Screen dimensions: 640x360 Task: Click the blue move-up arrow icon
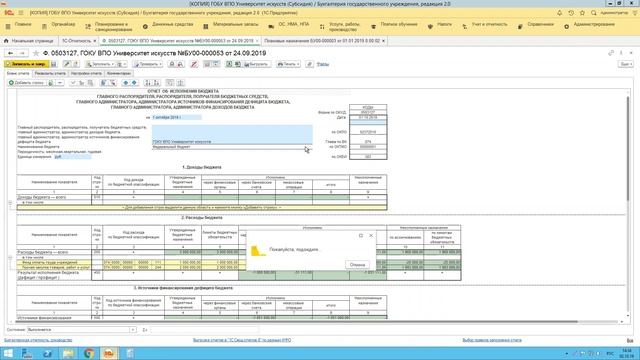[125, 83]
